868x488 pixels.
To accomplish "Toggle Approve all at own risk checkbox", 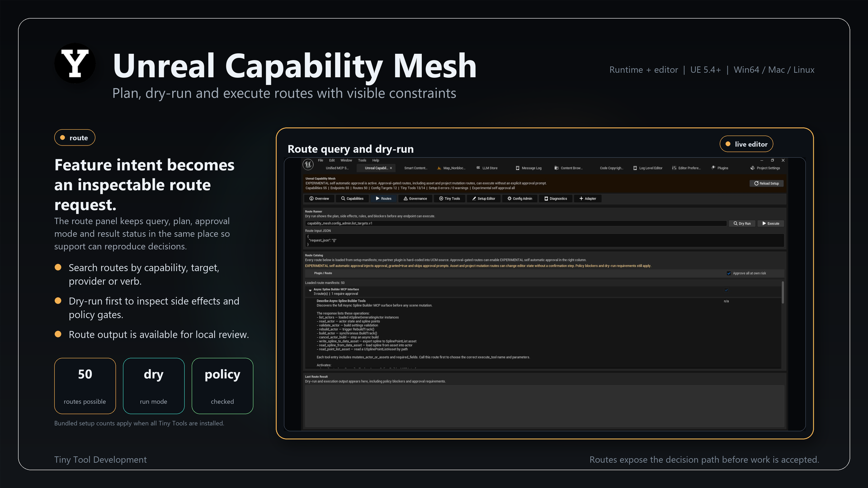I will tap(729, 273).
